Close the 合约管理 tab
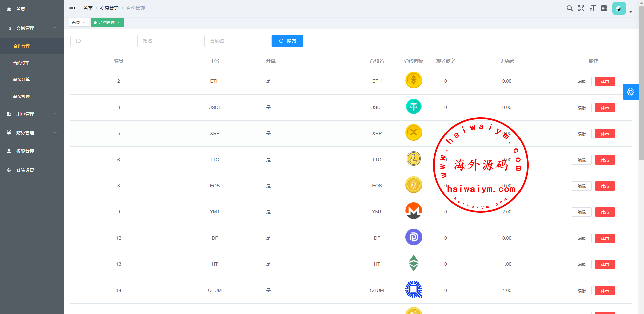 118,23
